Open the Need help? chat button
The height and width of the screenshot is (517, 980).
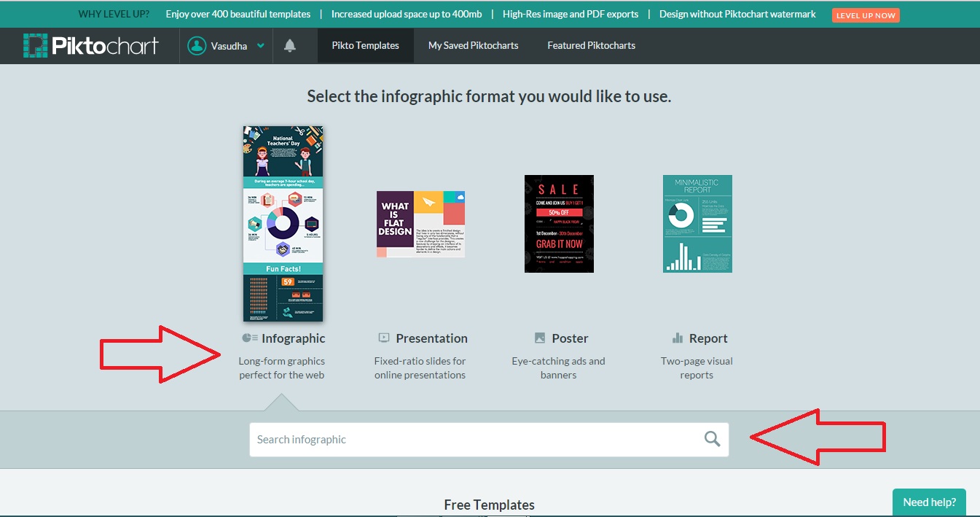pos(929,502)
